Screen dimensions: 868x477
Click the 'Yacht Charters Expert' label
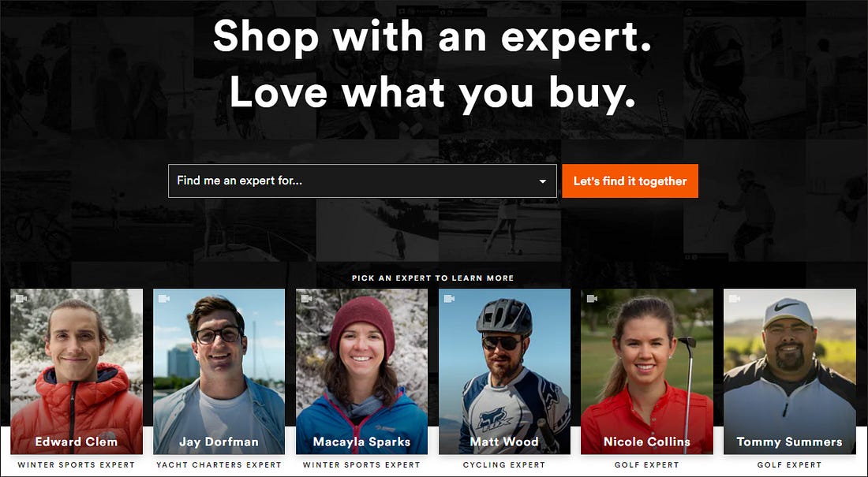tap(219, 465)
